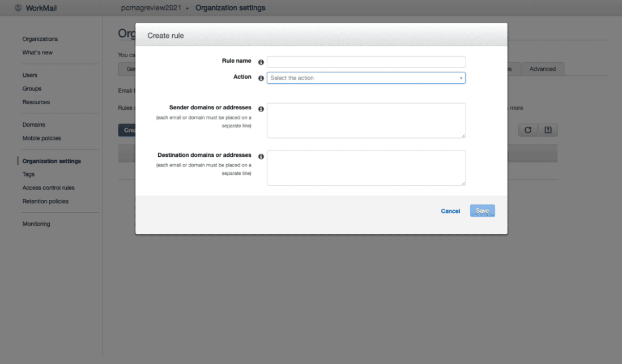Screen dimensions: 622x364
Task: Click the Save button
Action: click(482, 211)
